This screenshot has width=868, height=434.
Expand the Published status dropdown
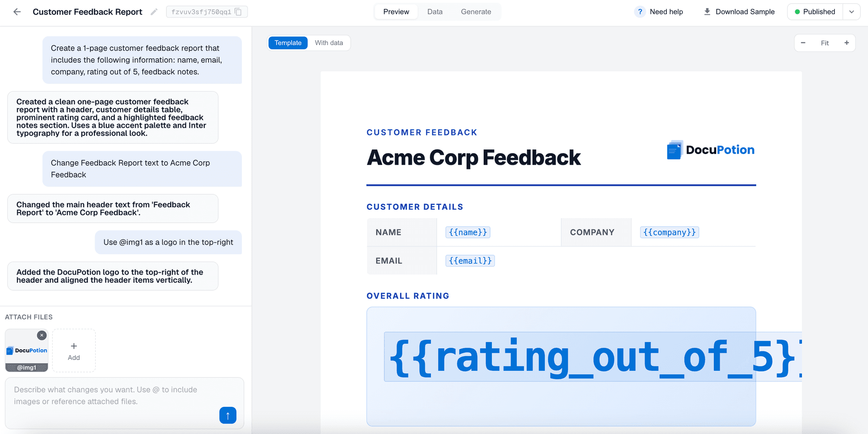coord(851,12)
